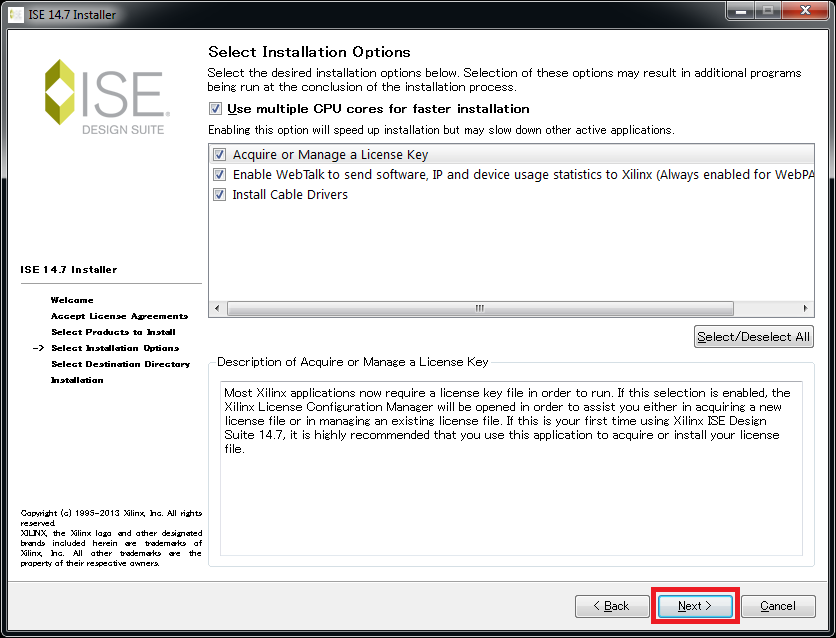Click the ISE installer title bar icon

coord(16,14)
